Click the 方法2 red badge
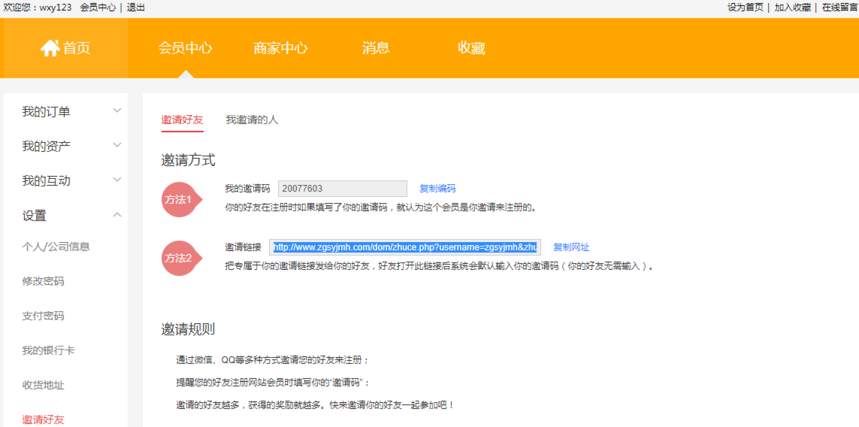The image size is (859, 427). (x=178, y=258)
